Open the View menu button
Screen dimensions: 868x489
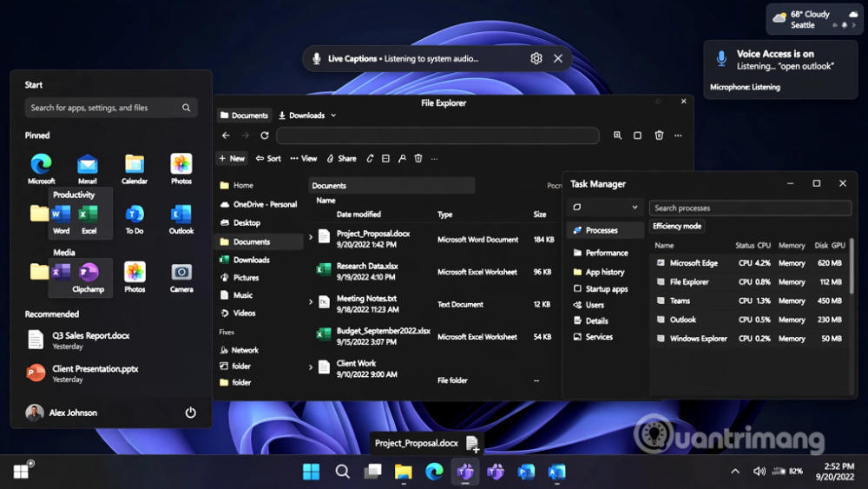303,158
